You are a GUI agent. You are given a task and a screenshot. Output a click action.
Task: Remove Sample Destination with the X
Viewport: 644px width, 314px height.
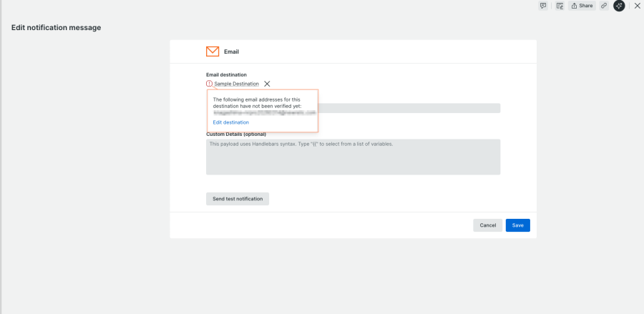pyautogui.click(x=267, y=84)
